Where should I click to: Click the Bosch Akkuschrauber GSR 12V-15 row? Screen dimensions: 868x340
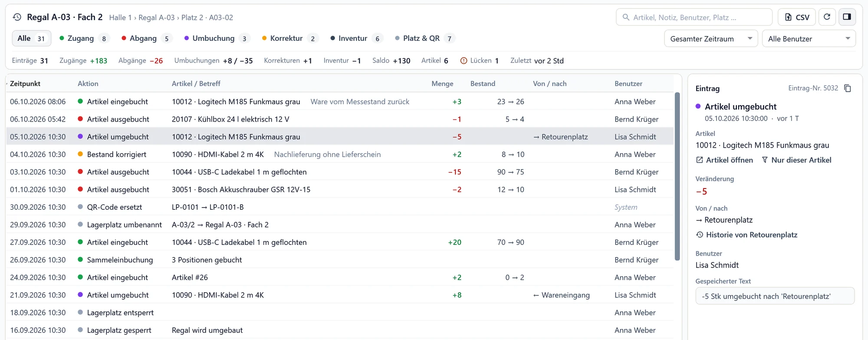(x=340, y=189)
